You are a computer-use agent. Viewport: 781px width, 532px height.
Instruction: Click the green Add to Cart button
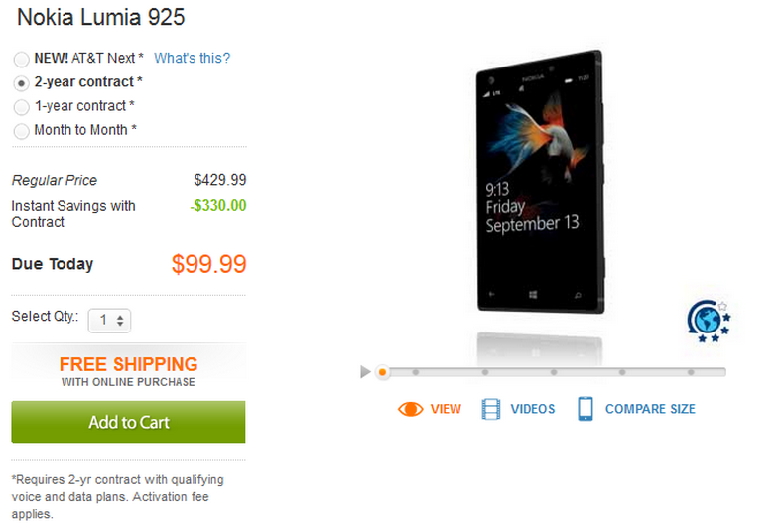coord(128,422)
